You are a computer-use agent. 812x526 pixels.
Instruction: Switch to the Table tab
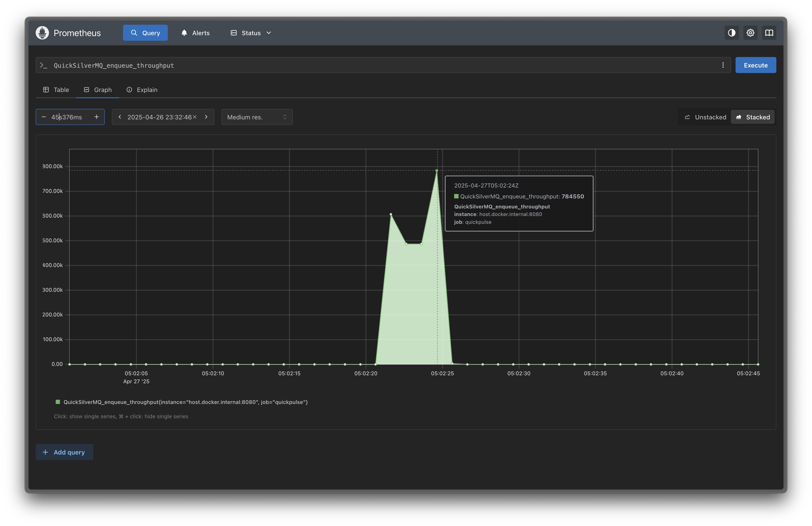point(56,90)
